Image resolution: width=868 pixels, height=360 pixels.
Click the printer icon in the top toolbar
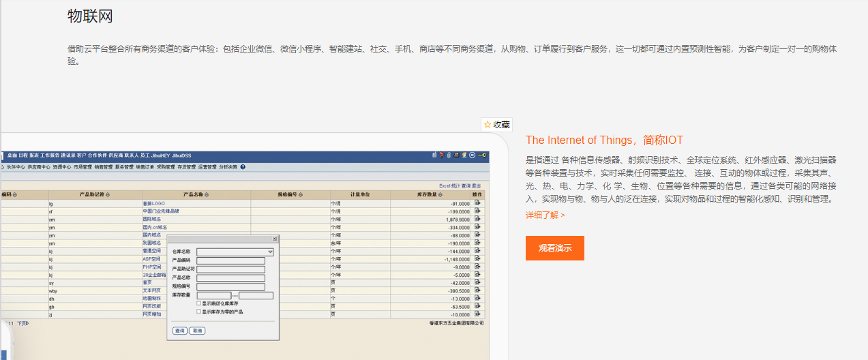click(456, 155)
